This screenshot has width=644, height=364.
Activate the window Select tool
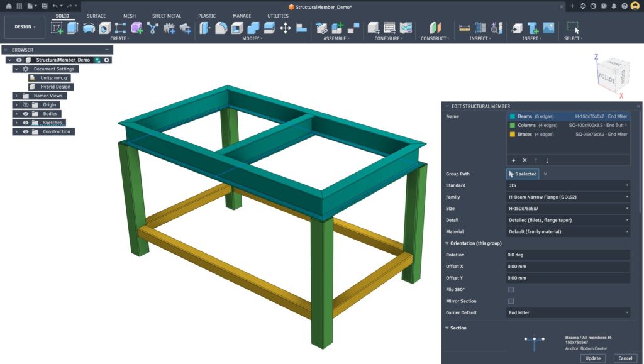(x=573, y=28)
